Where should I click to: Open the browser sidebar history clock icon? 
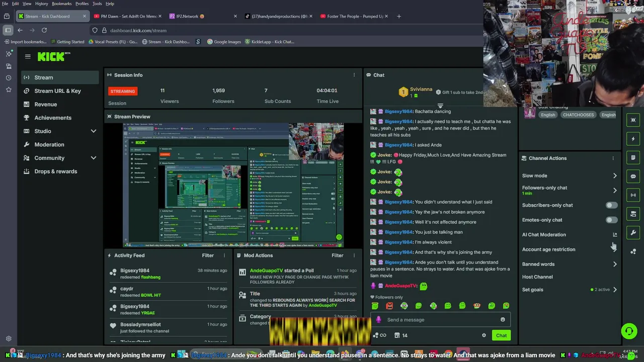click(x=9, y=78)
